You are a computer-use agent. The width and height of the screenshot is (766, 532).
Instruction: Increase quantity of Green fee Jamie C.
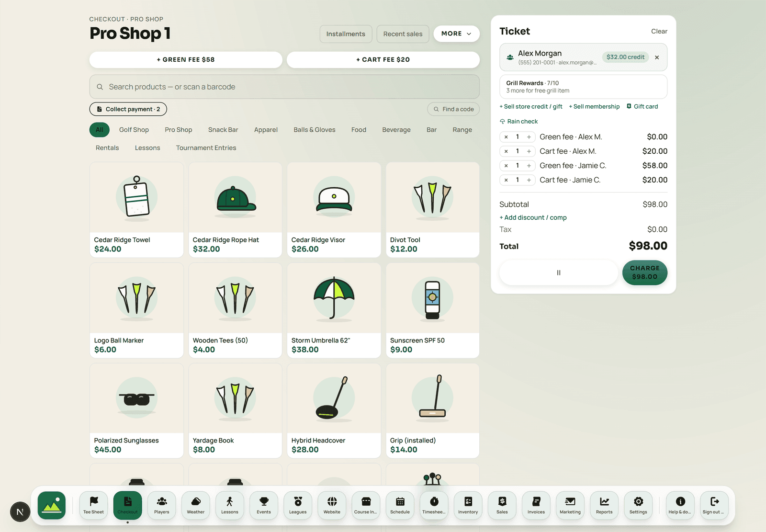pos(529,166)
